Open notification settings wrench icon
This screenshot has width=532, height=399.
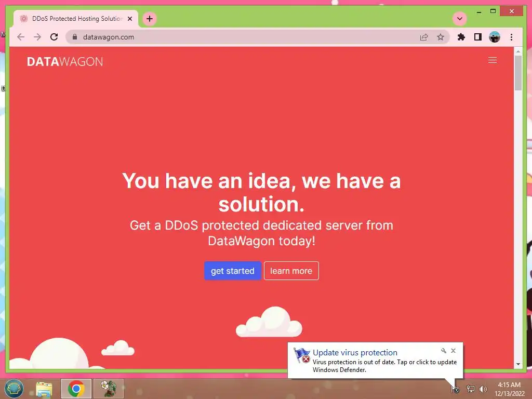(444, 351)
